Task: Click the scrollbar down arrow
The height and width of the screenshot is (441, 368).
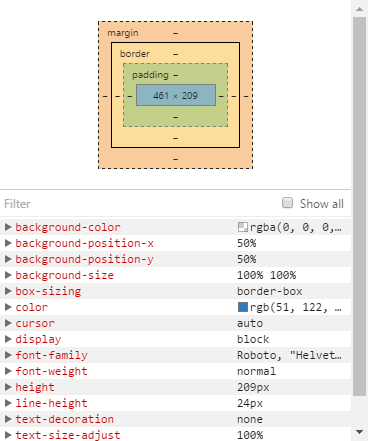Action: (x=359, y=432)
